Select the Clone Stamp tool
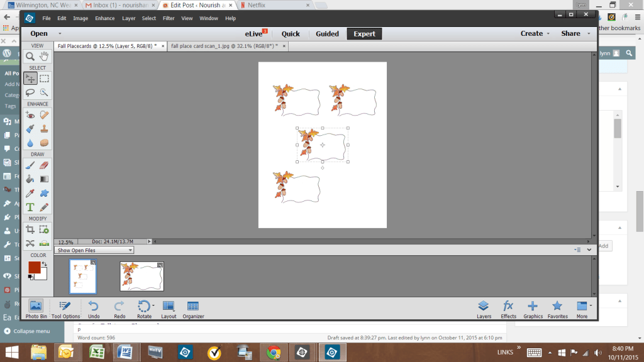644x362 pixels. point(44,129)
